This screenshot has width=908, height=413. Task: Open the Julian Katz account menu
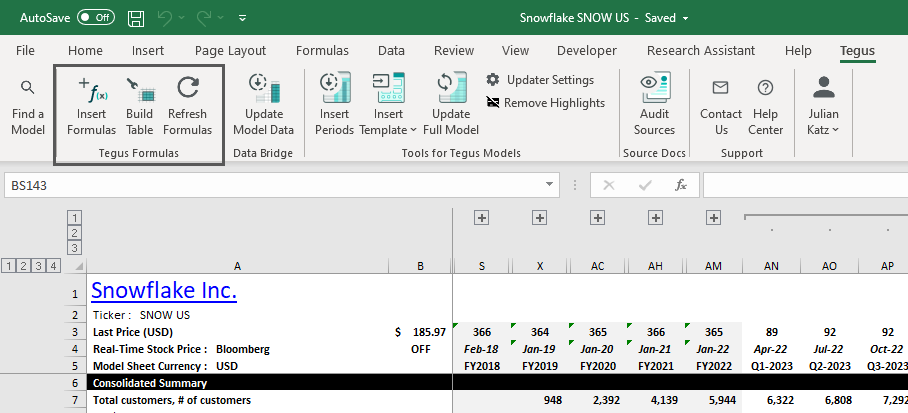tap(823, 106)
